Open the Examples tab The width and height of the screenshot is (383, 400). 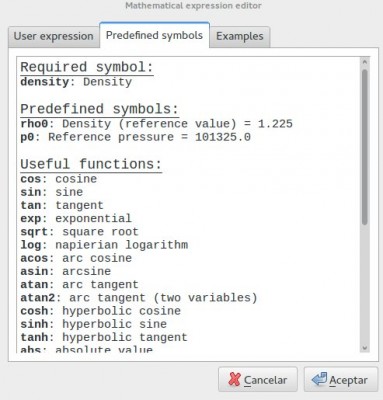240,36
